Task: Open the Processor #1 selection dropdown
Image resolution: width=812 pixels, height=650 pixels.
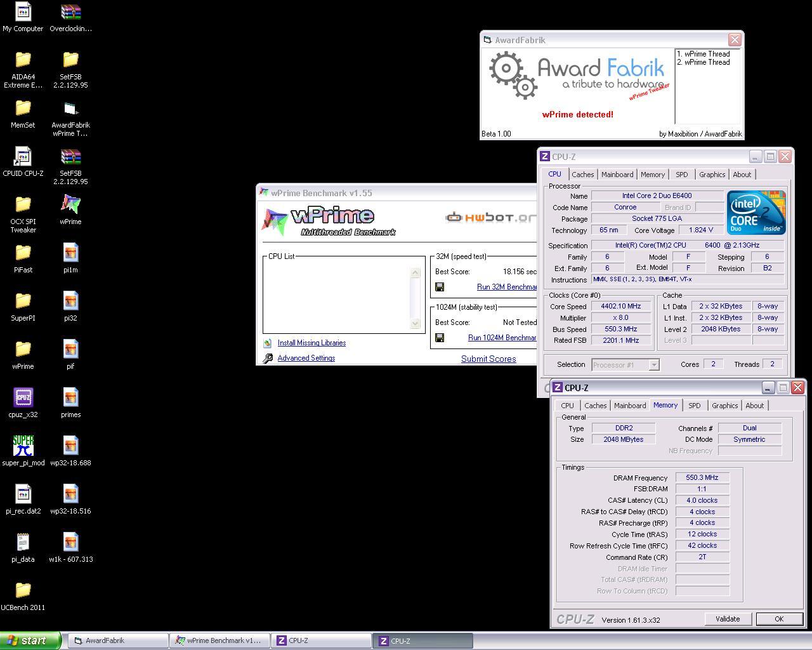Action: click(x=625, y=364)
